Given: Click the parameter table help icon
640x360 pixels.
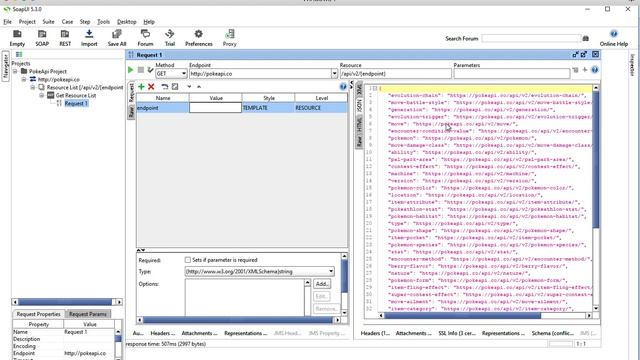Looking at the screenshot, I should 343,87.
